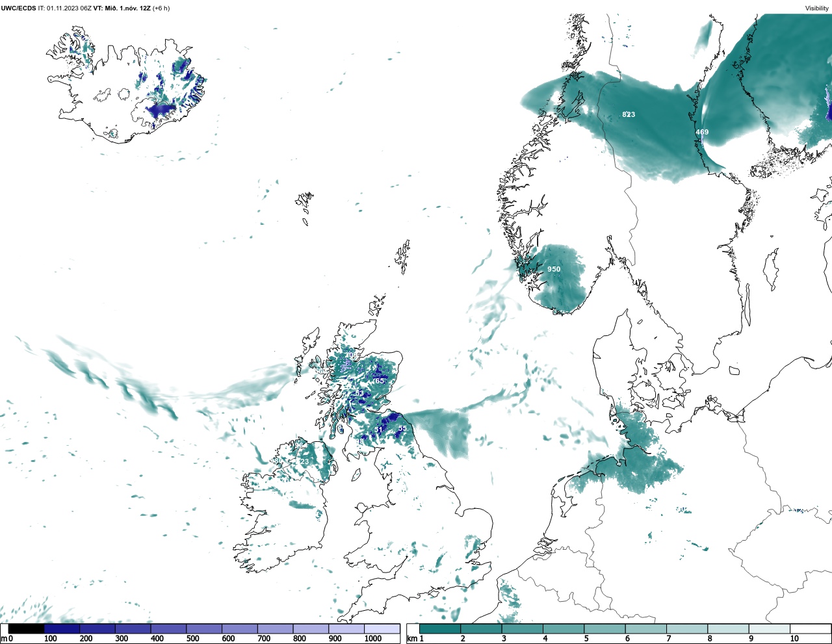This screenshot has width=832, height=644.
Task: Click the '10' tick label on km scale
Action: click(794, 639)
